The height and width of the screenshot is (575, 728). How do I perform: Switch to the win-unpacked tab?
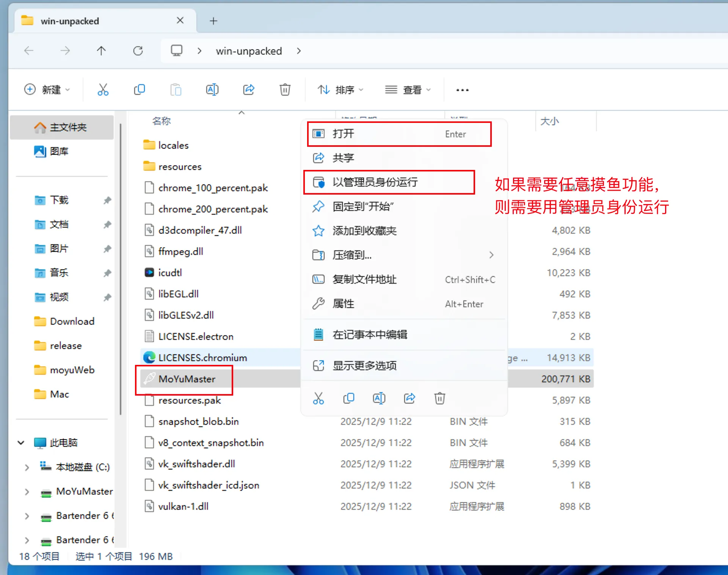(70, 21)
